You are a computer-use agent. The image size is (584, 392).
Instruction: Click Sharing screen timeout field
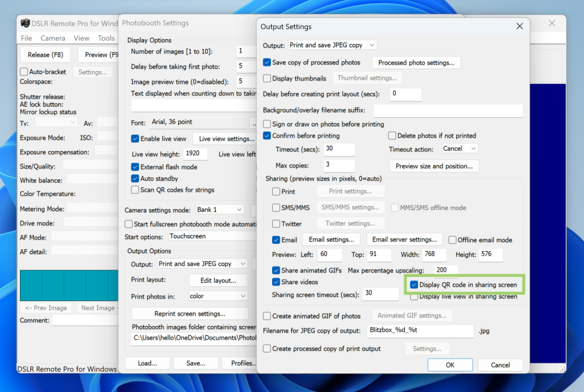click(x=381, y=294)
